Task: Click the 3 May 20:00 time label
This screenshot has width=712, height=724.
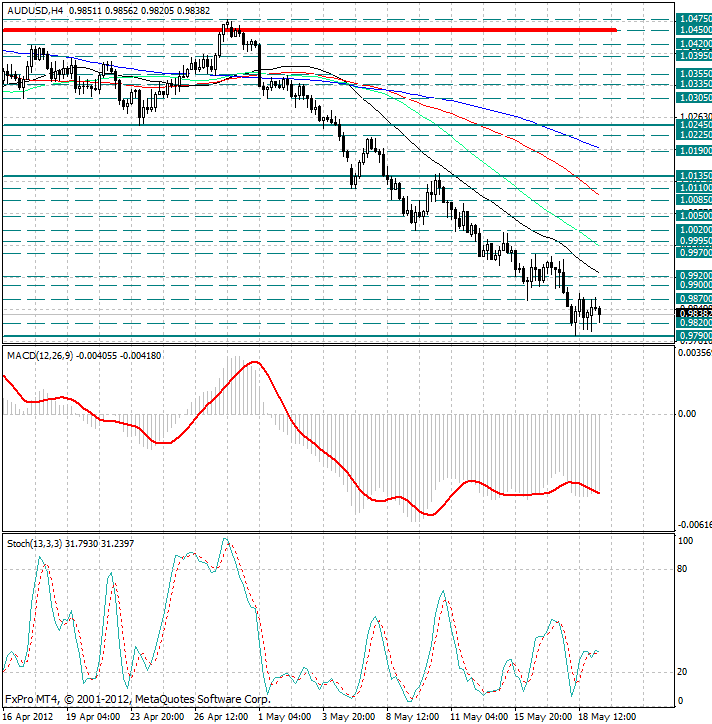Action: [349, 717]
